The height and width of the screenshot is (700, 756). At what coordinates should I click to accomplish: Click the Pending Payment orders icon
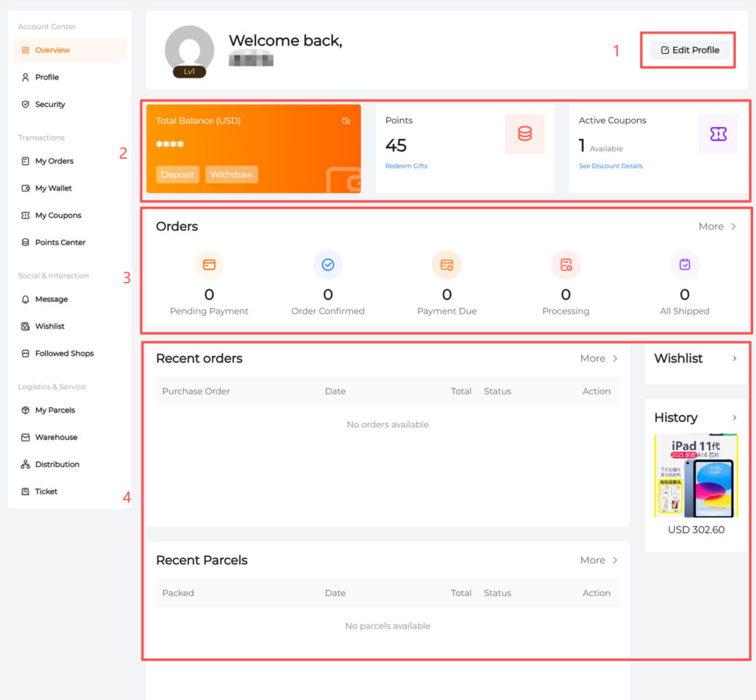(209, 264)
